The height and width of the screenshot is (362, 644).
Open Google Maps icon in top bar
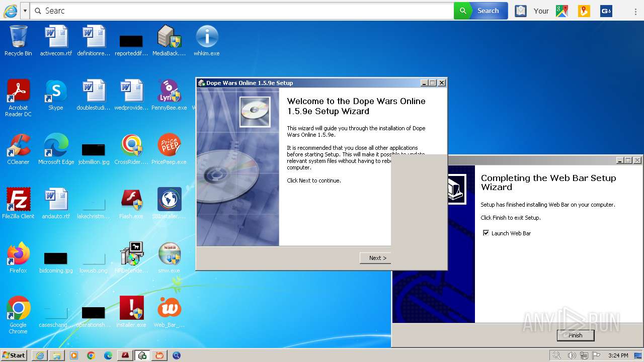[x=562, y=11]
